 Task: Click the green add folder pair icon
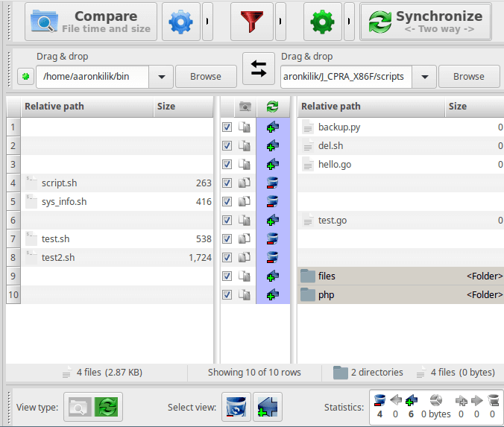point(24,77)
